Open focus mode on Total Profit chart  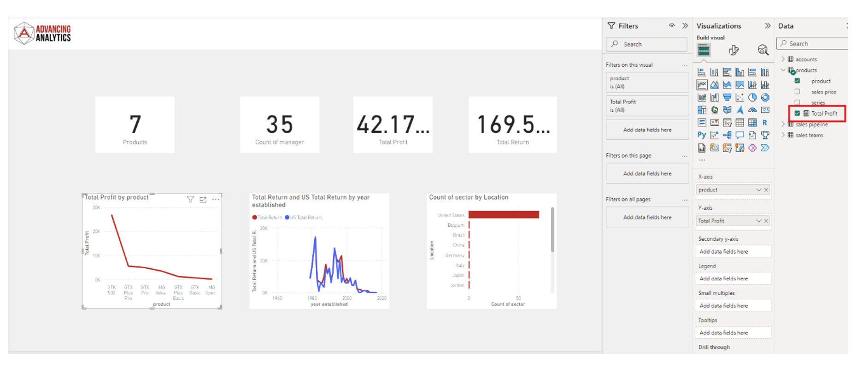tap(203, 200)
